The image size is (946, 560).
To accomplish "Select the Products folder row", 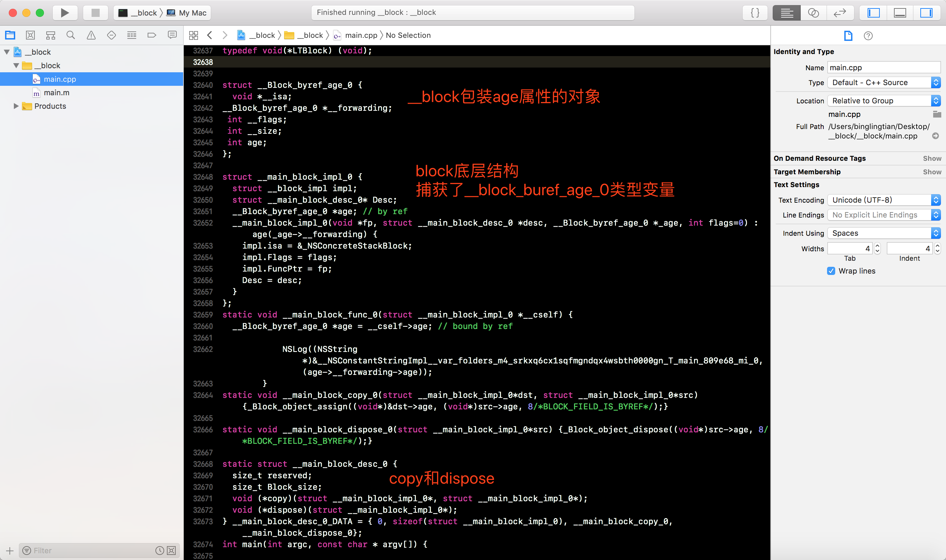I will tap(92, 106).
